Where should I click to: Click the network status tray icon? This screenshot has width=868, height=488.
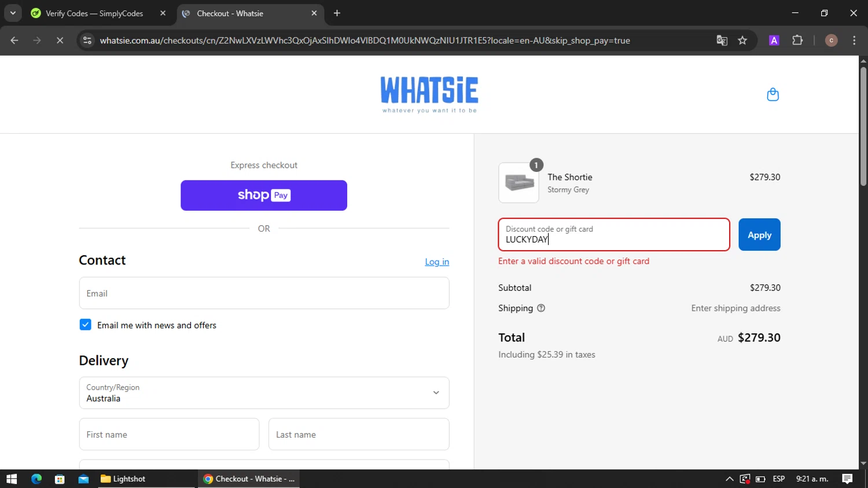tap(745, 479)
